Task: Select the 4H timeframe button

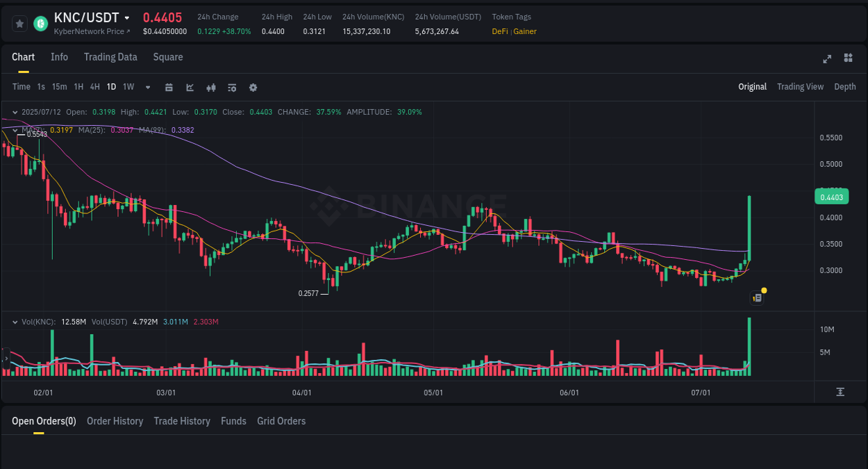Action: (x=94, y=87)
